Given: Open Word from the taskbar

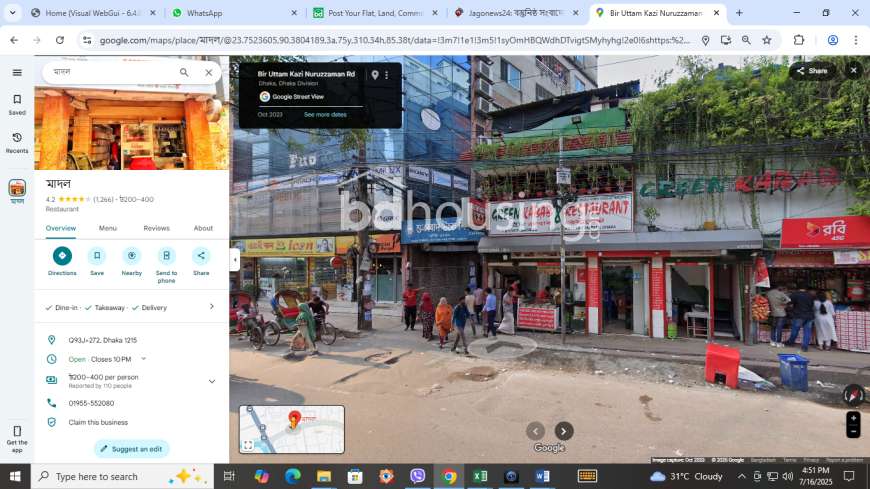Looking at the screenshot, I should 543,476.
